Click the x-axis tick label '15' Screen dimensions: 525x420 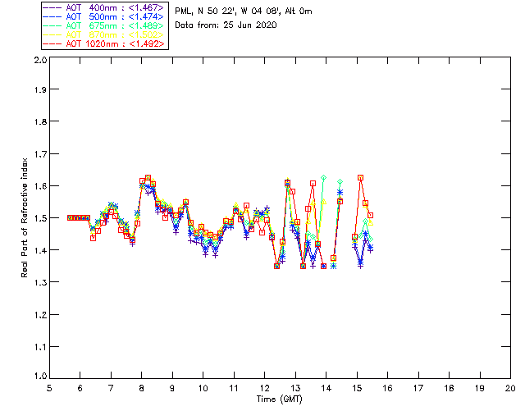pyautogui.click(x=357, y=388)
